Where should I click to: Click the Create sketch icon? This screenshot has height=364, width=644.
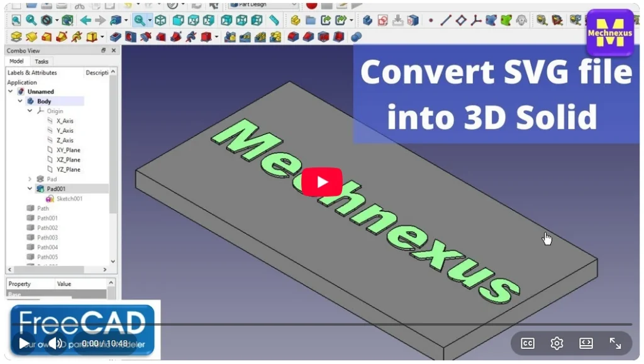tap(383, 20)
